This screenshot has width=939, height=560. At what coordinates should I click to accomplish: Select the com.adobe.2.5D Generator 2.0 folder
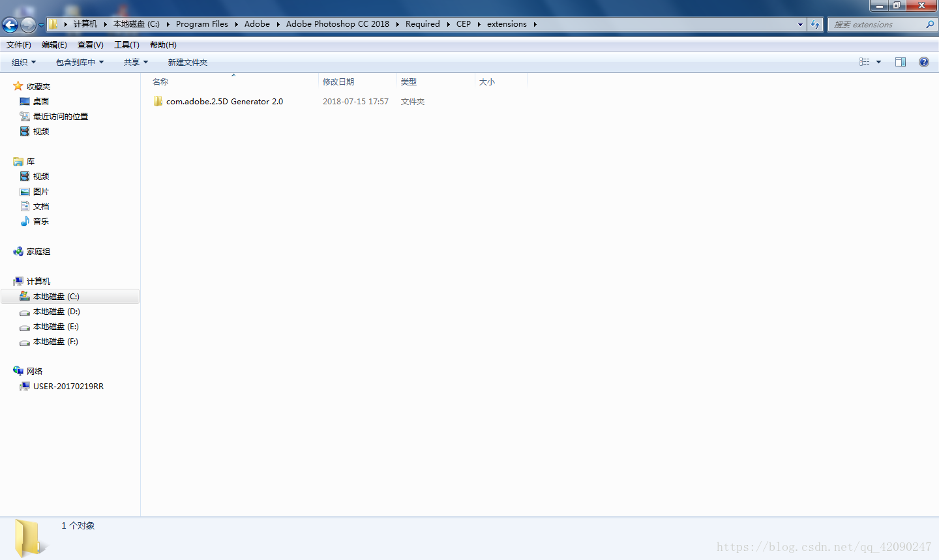tap(225, 101)
